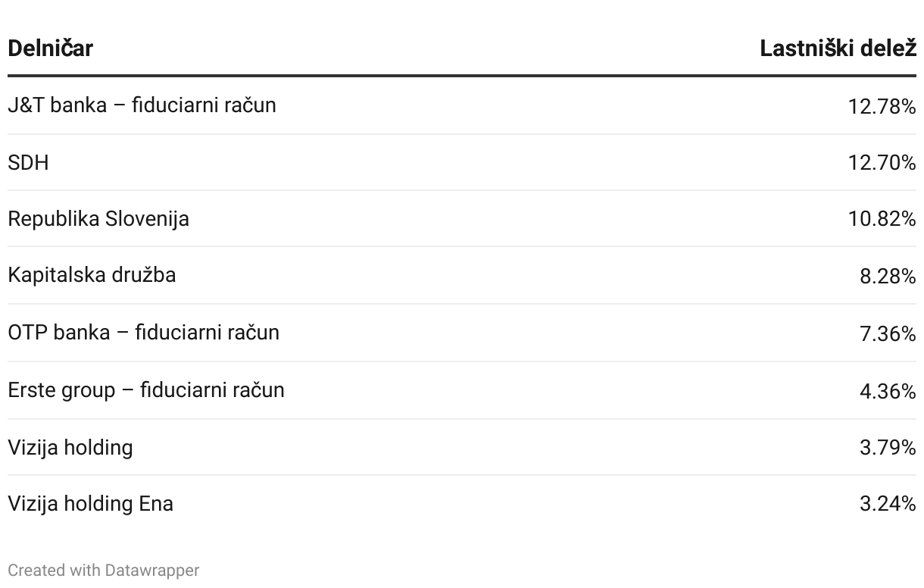Click the 12.78% ownership value
924x588 pixels.
(x=882, y=106)
